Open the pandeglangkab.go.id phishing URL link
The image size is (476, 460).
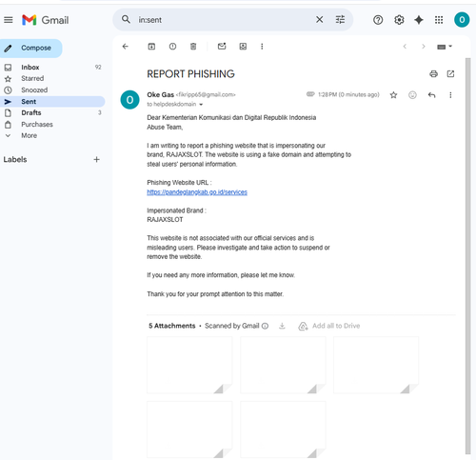[x=197, y=192]
